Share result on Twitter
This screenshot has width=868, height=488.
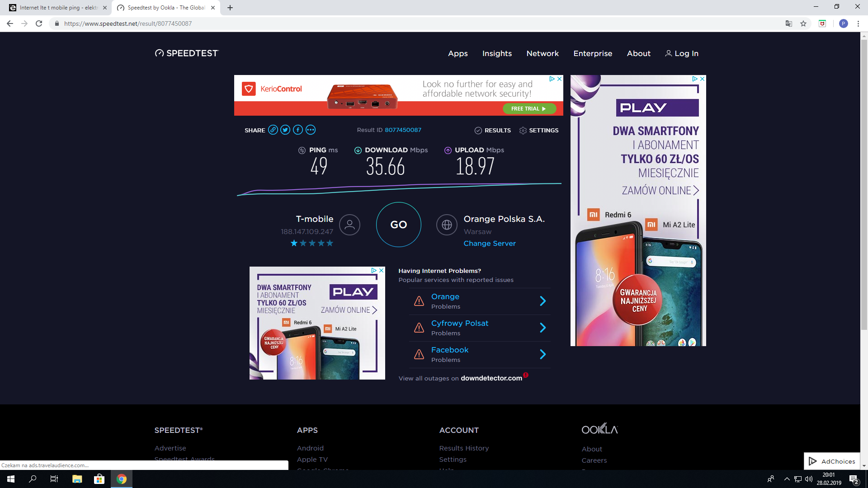pos(285,130)
